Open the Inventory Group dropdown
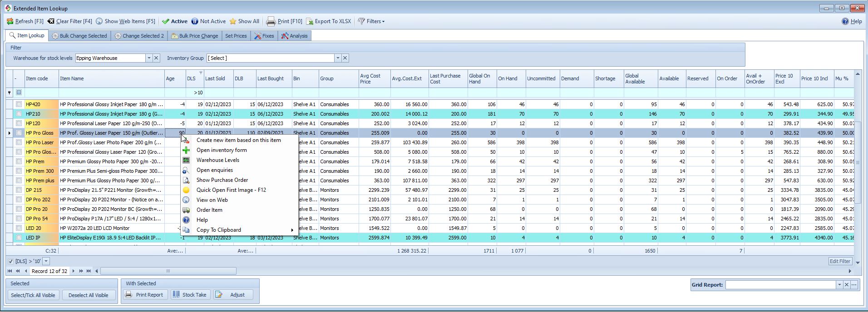 click(x=337, y=58)
